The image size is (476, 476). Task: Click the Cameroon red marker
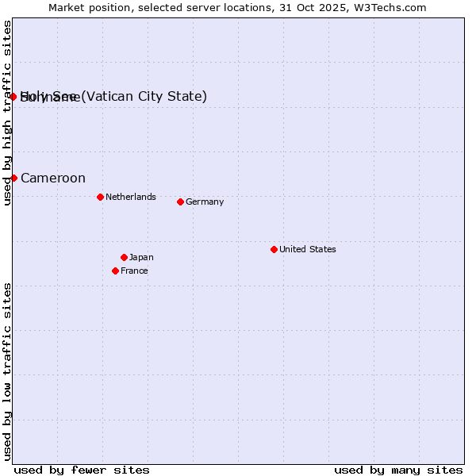(x=13, y=178)
